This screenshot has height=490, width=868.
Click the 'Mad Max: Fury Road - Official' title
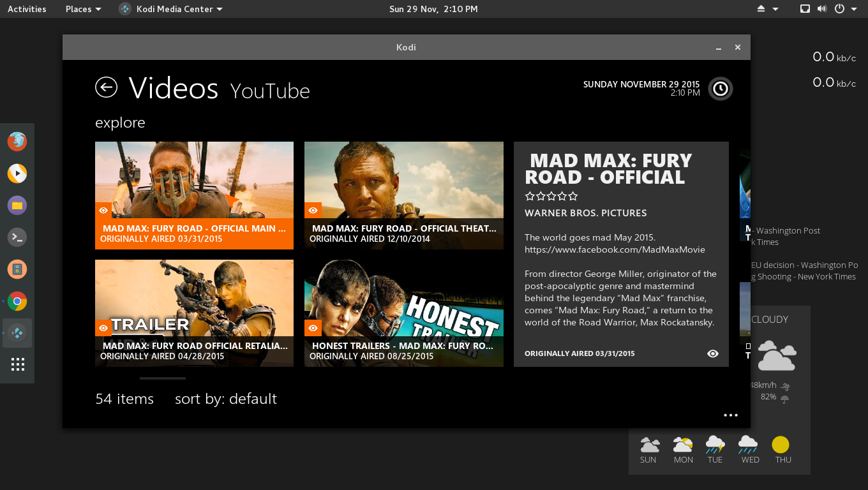click(x=608, y=168)
